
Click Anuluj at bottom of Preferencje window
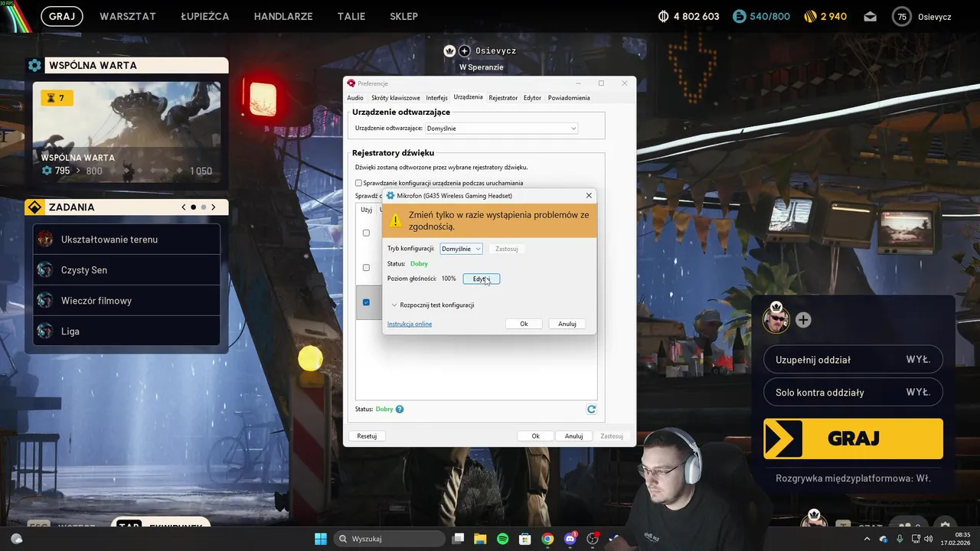(574, 436)
